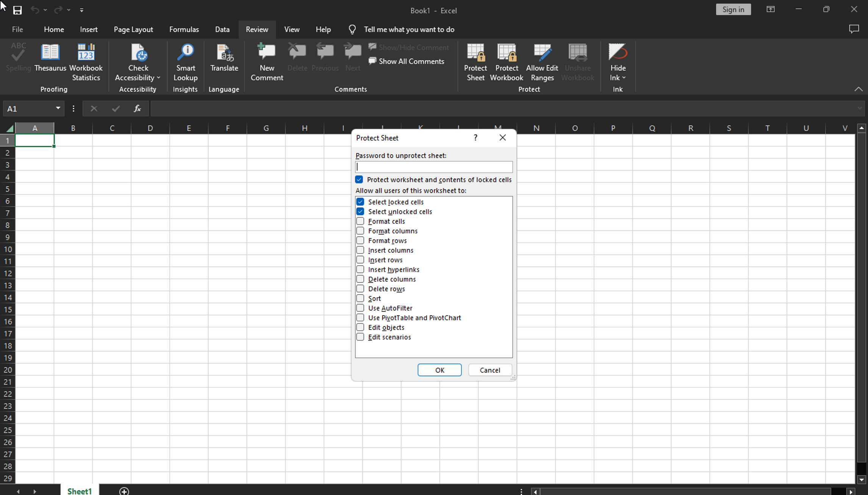Click the Password to unprotect field

(433, 166)
